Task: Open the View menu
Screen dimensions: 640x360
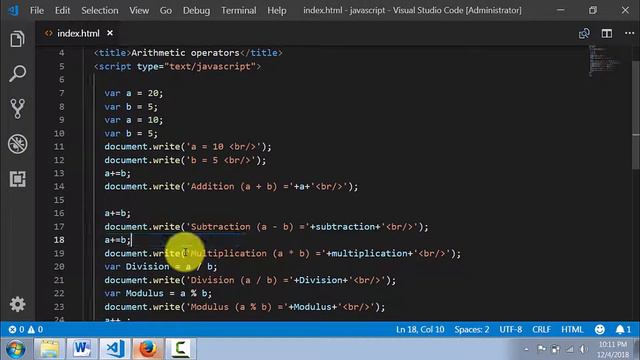Action: [139, 10]
